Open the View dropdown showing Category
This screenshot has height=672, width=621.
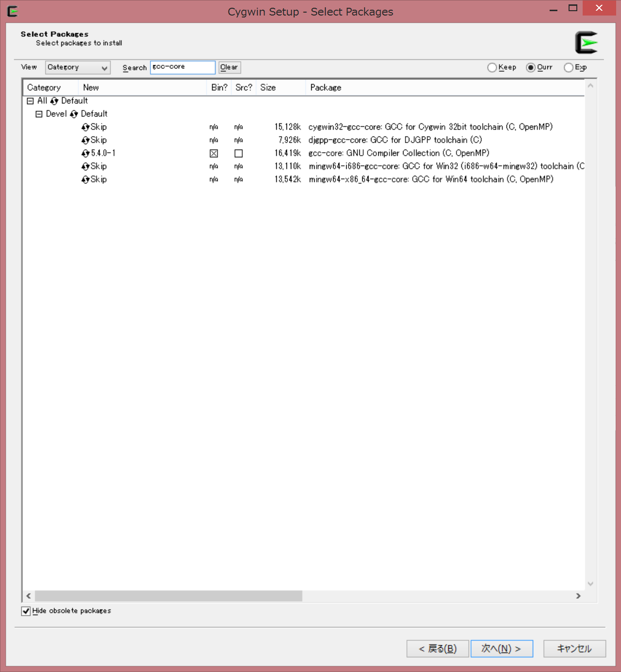pyautogui.click(x=104, y=67)
